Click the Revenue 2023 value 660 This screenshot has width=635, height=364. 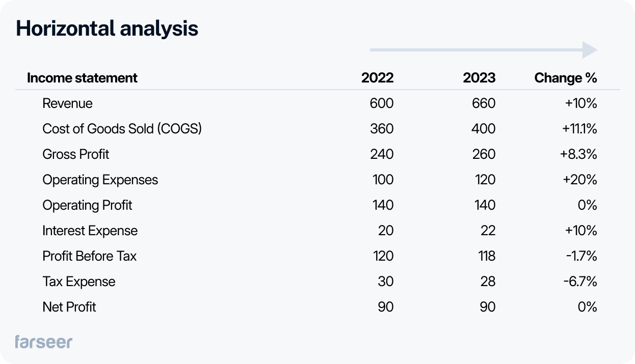tap(483, 103)
